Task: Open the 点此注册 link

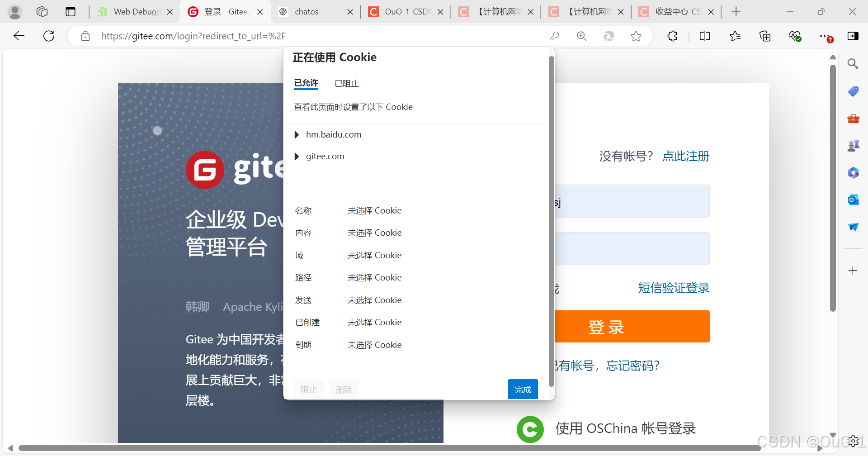Action: point(686,157)
